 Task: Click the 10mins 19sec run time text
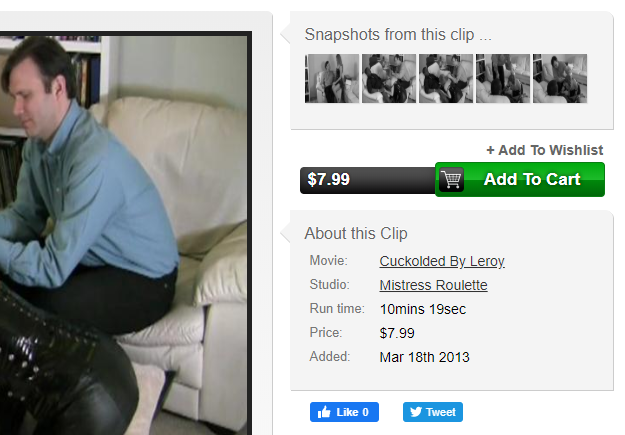(423, 309)
